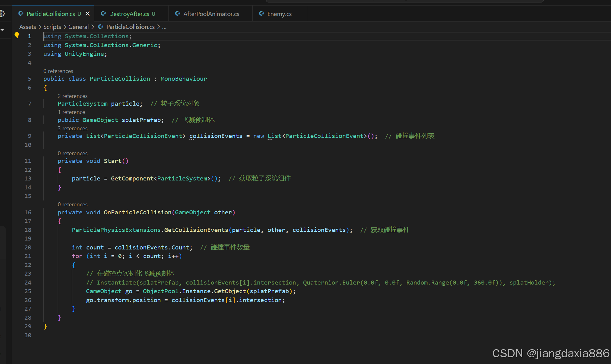611x364 pixels.
Task: Click the C# icon on ParticleCollision.cs tab
Action: point(21,14)
